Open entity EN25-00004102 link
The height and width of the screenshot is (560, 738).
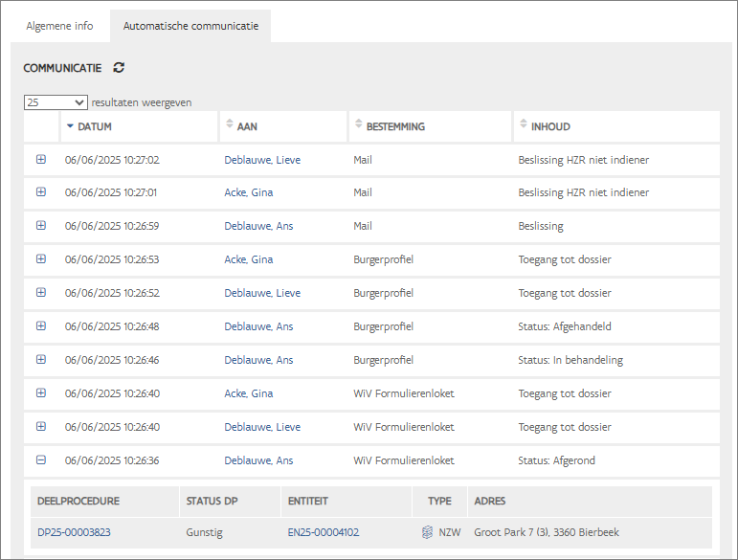point(323,532)
